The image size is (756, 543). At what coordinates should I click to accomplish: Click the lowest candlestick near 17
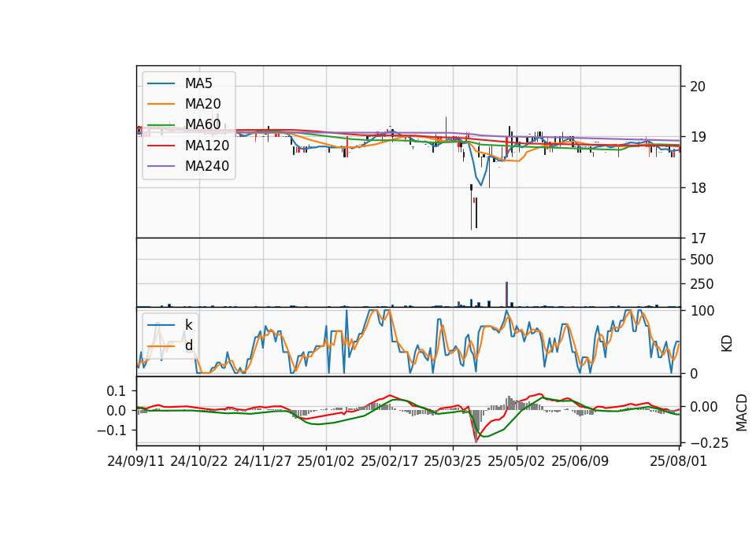[x=472, y=207]
